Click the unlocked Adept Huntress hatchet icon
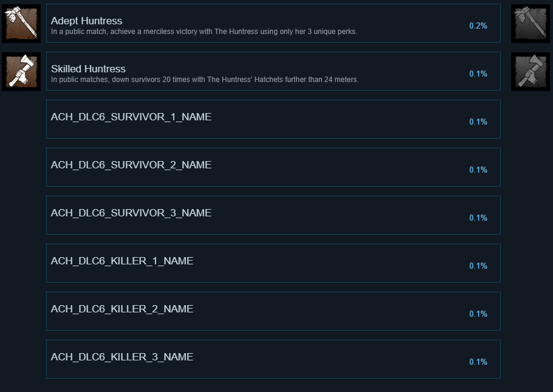Viewport: 553px width, 392px height. click(x=21, y=23)
